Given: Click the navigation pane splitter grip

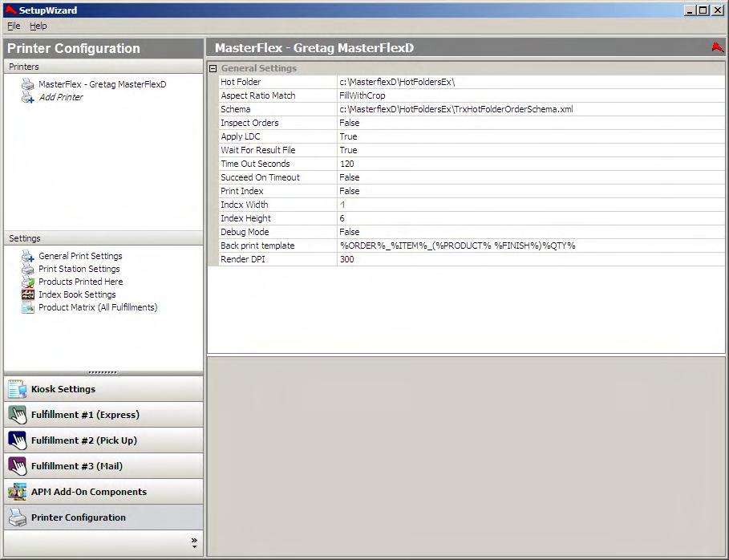Looking at the screenshot, I should pyautogui.click(x=103, y=372).
